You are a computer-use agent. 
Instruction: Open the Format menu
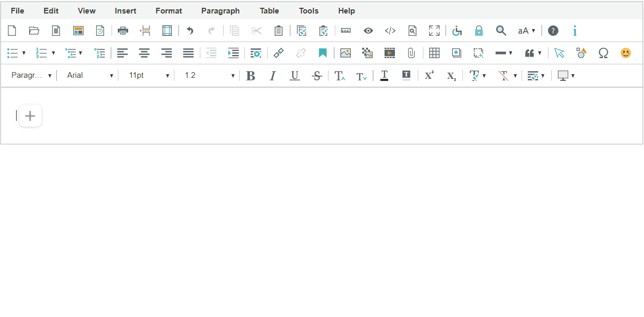tap(169, 11)
